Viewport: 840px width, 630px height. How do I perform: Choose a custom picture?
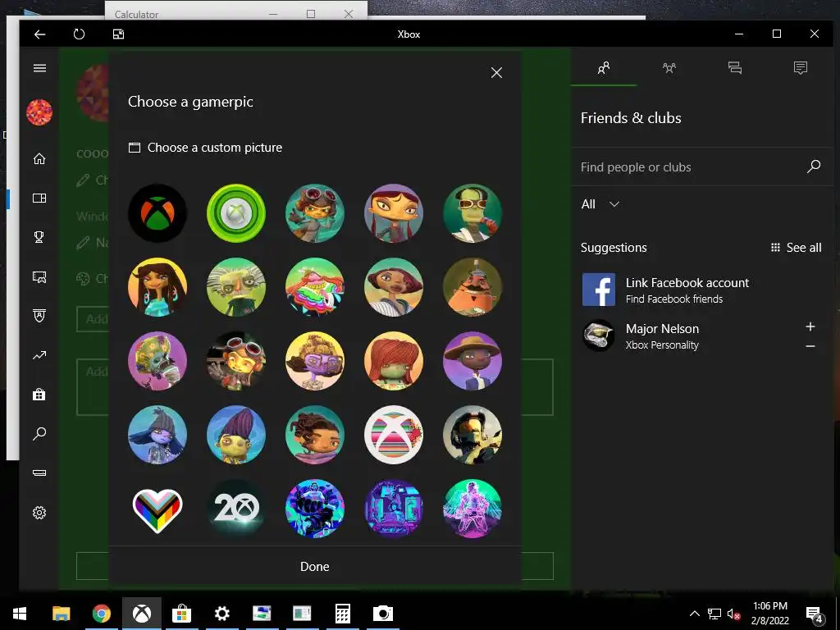(205, 148)
